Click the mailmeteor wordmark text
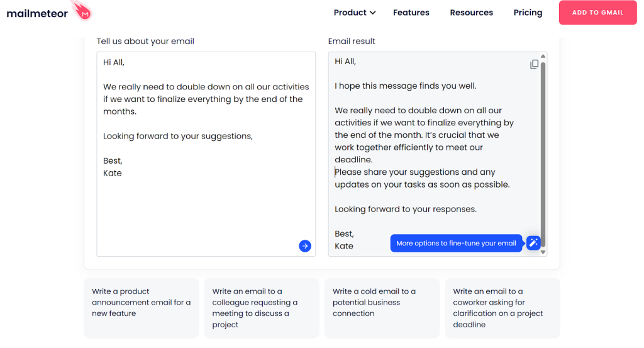The height and width of the screenshot is (348, 644). click(37, 14)
